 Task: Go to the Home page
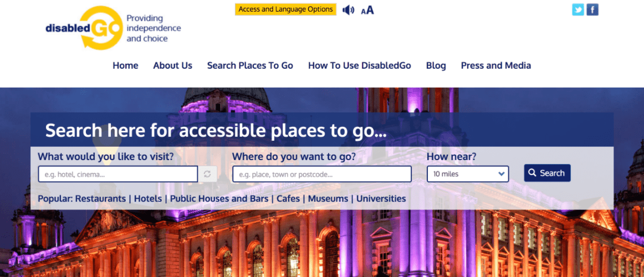point(125,66)
